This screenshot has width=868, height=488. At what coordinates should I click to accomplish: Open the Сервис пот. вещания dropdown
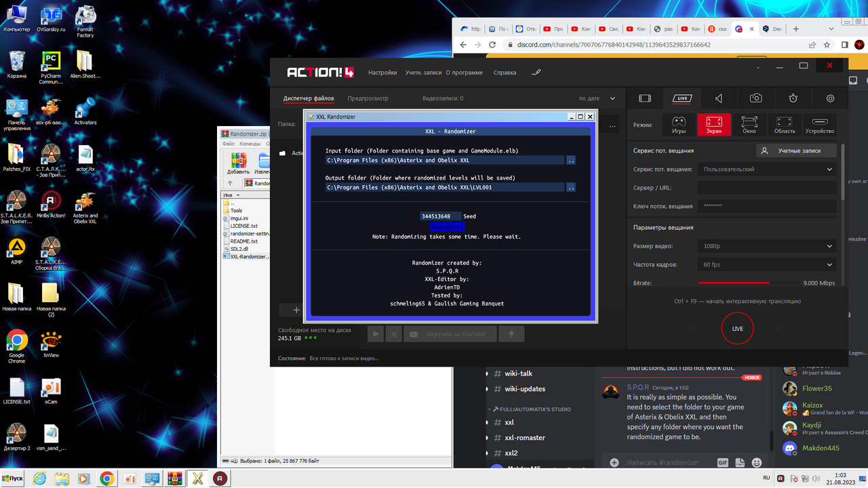pos(766,169)
